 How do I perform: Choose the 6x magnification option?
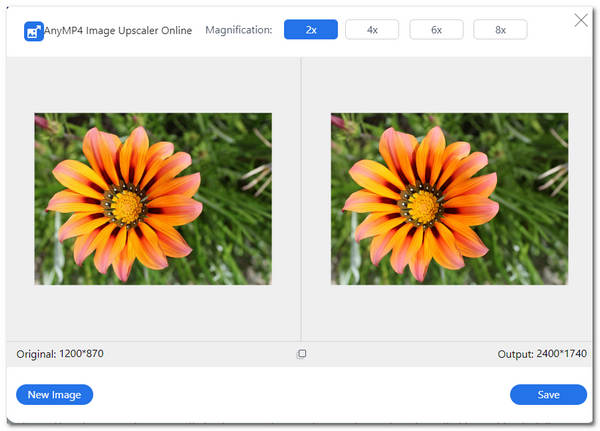tap(436, 30)
